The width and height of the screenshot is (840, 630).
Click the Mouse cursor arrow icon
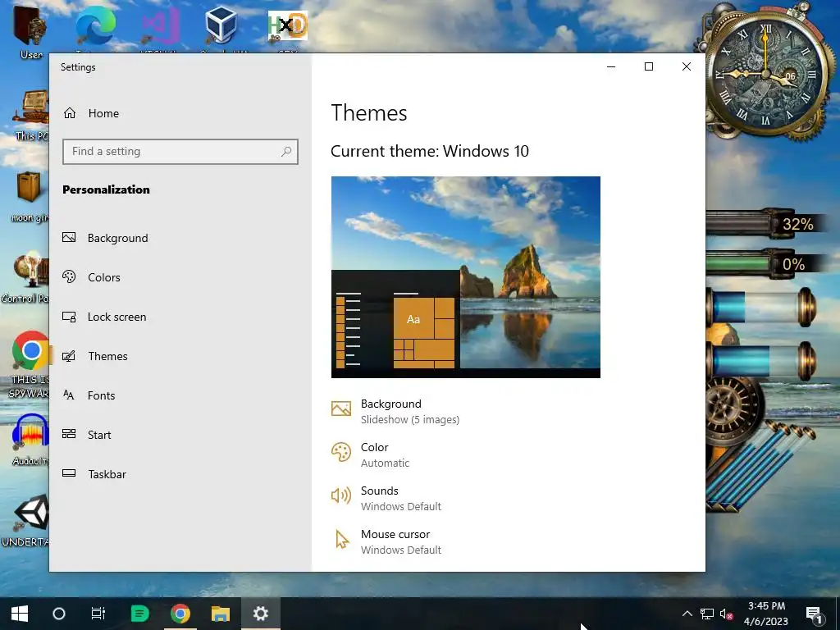[x=342, y=540]
